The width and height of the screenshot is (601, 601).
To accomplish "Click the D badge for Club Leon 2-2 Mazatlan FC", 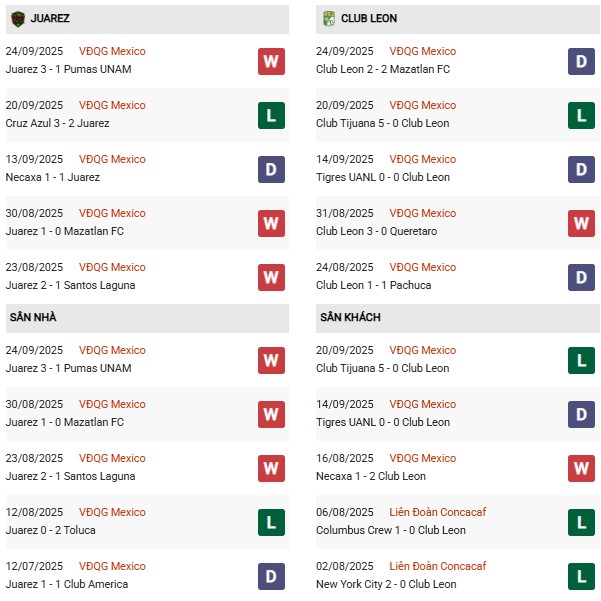I will (x=581, y=61).
